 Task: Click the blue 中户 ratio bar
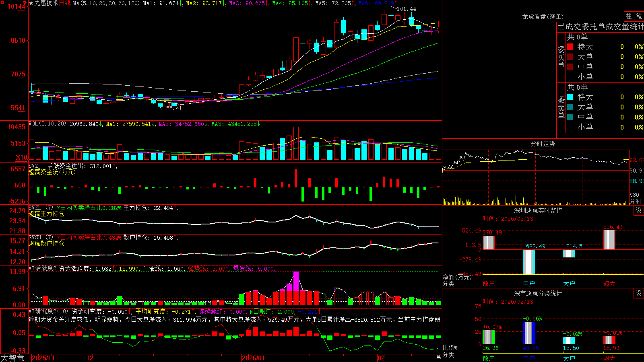coord(529,333)
